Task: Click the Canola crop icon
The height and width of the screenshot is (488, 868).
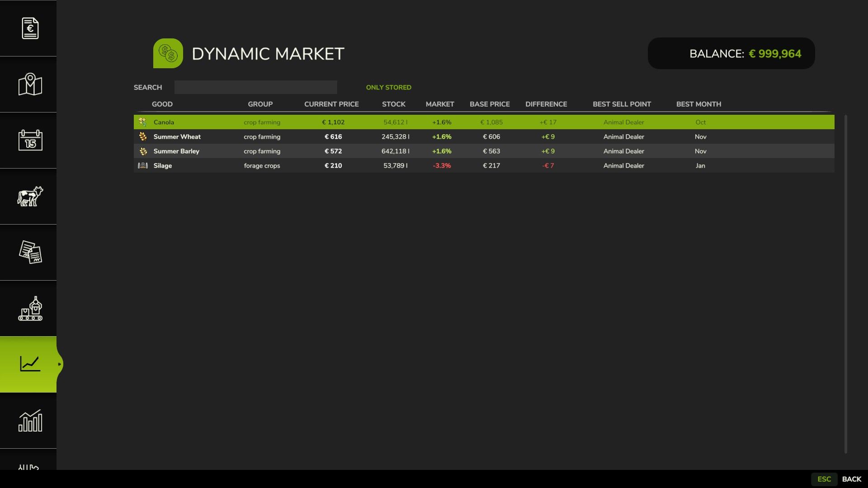Action: 143,122
